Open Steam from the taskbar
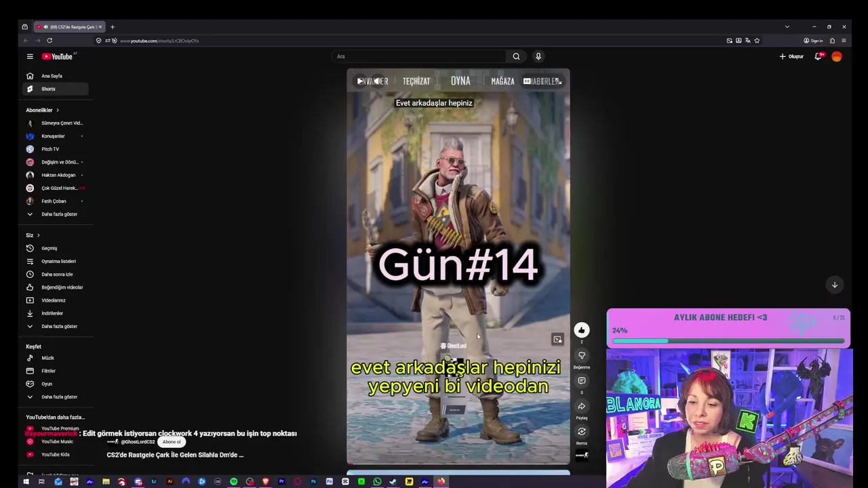868x488 pixels. coord(393,482)
